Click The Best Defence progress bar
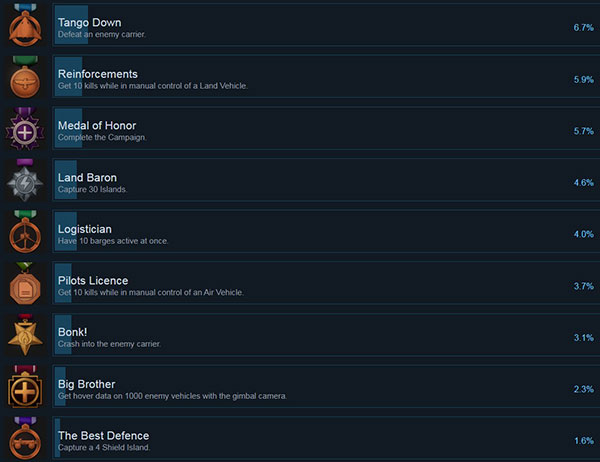Viewport: 600px width, 462px height. click(x=57, y=438)
